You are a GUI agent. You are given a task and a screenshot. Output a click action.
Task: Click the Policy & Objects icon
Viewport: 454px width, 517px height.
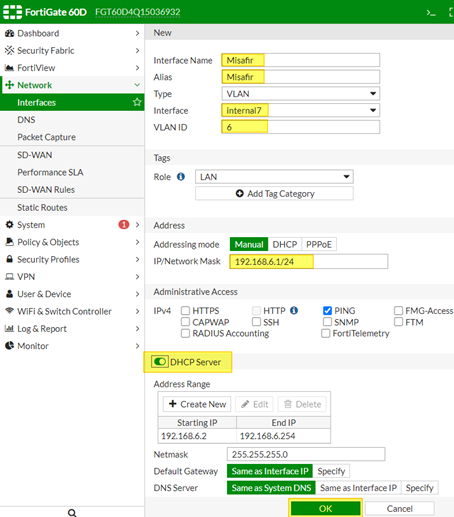[9, 242]
